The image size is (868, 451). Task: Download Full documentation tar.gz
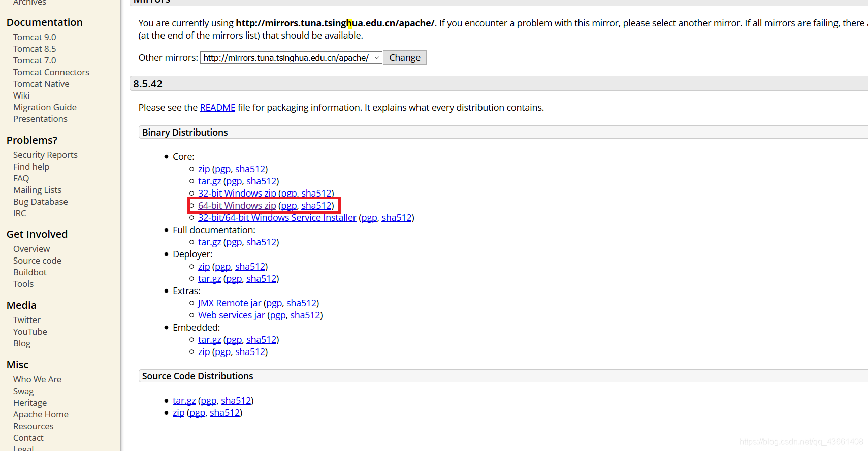(x=209, y=242)
